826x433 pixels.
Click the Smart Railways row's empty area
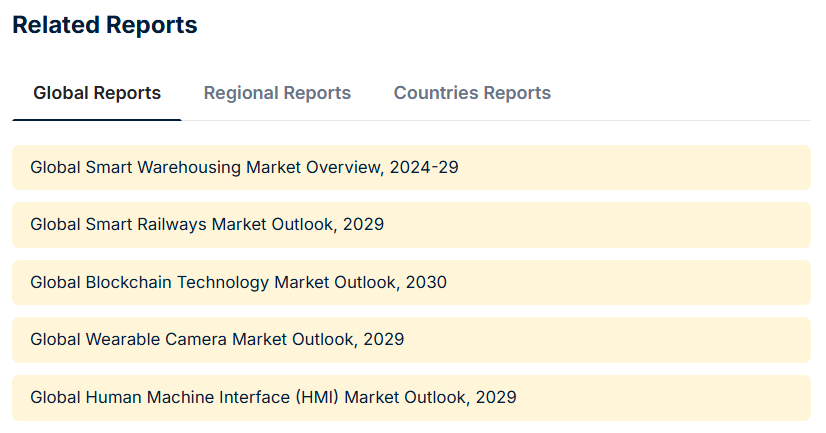pyautogui.click(x=600, y=225)
